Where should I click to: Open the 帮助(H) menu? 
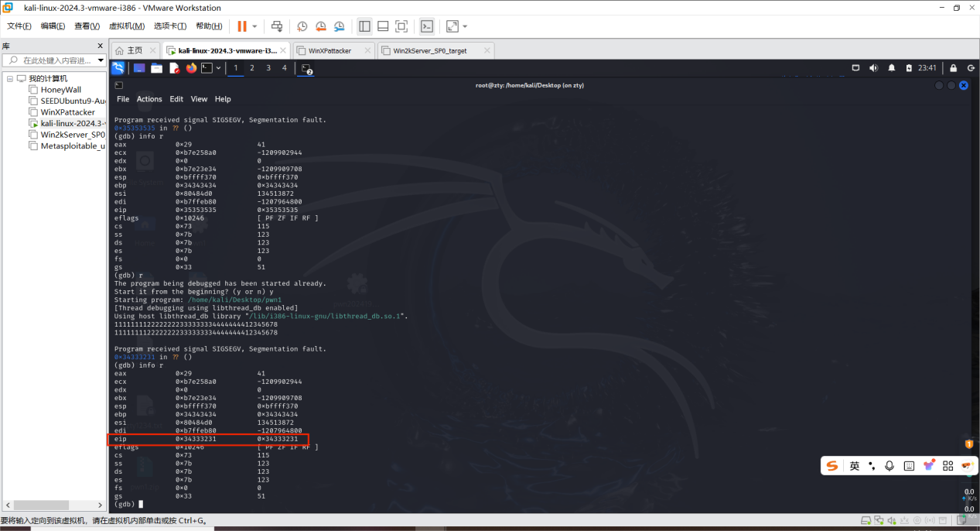(209, 26)
